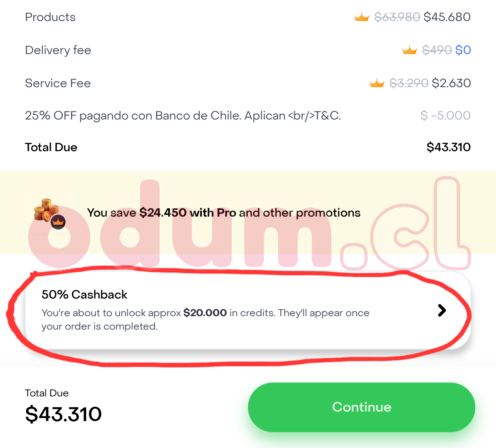This screenshot has height=448, width=496.
Task: Click the crown icon beside Products price
Action: click(362, 17)
